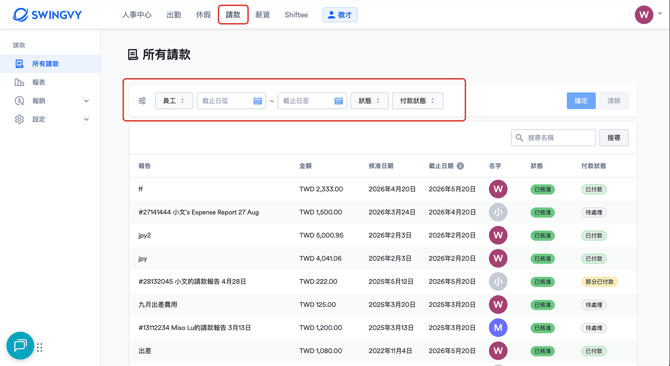Click the 所有請款 sidebar document icon
Image resolution: width=670 pixels, height=366 pixels.
click(x=19, y=64)
